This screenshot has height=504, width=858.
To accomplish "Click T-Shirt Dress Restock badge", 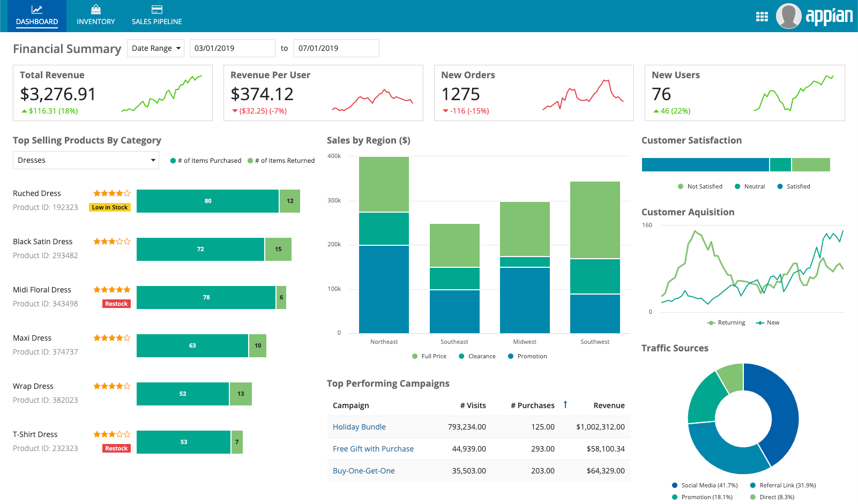I will tap(116, 448).
